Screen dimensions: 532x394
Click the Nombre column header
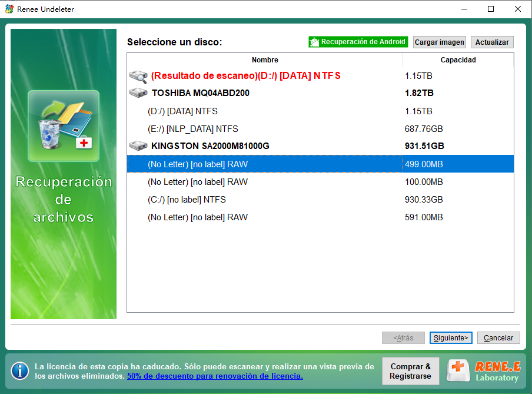tap(265, 60)
